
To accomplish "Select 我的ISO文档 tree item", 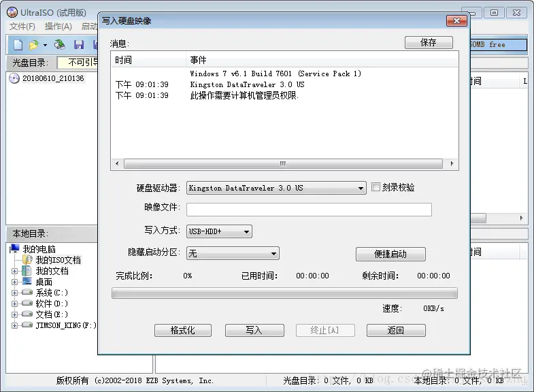I will 59,260.
